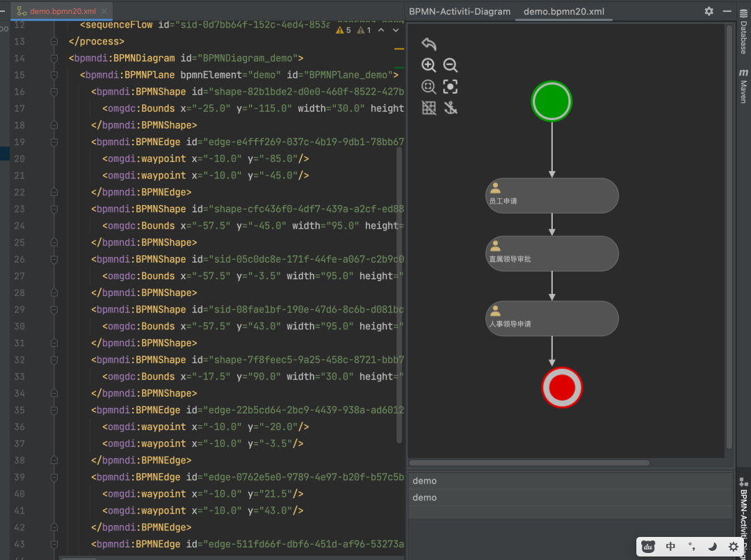Open the BPMN-Activiti-Diagram side tool window
This screenshot has height=560, width=751.
tap(743, 518)
